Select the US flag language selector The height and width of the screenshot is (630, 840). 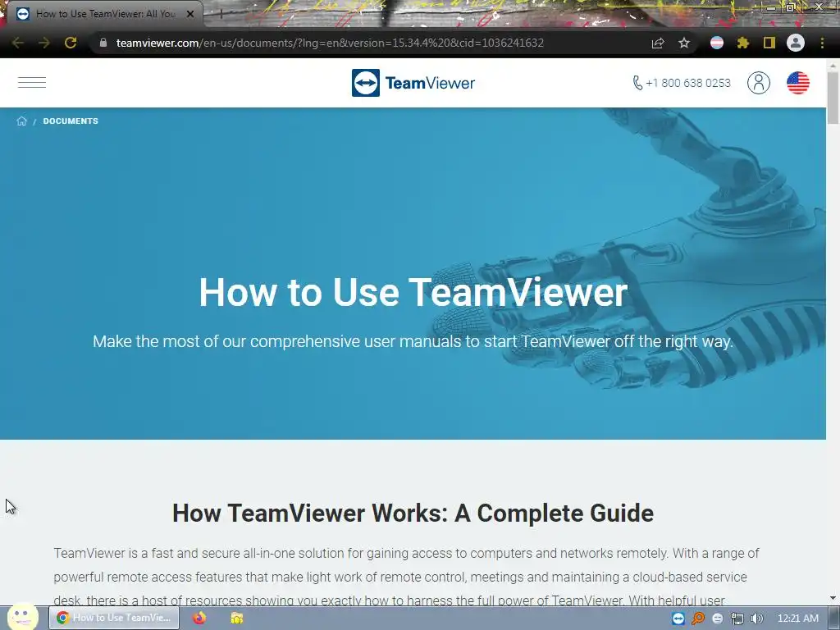797,83
